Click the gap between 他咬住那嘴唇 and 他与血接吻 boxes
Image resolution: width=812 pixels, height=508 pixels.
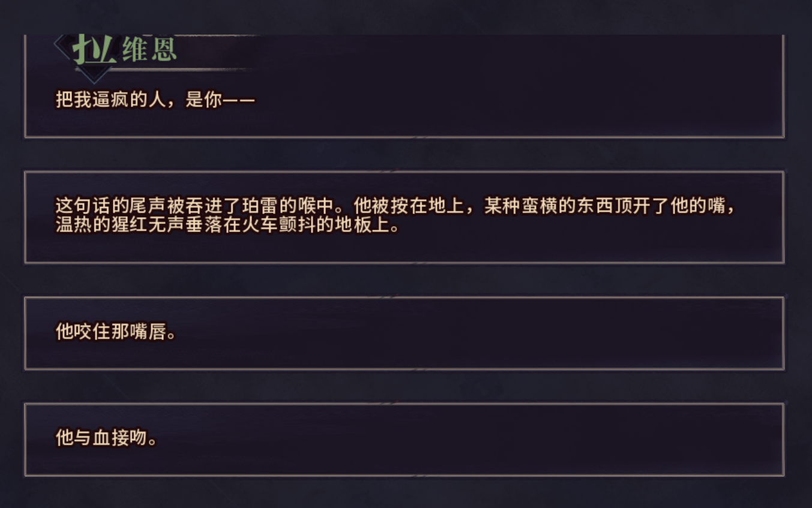(404, 386)
